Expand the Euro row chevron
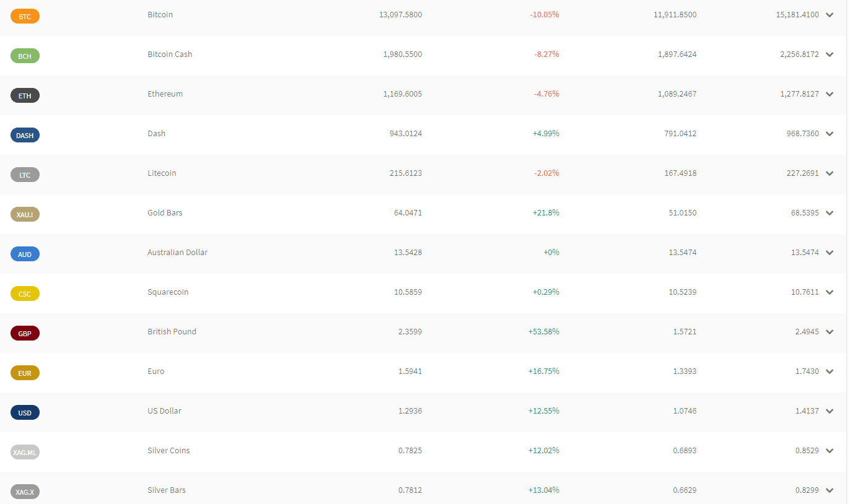 click(x=830, y=371)
